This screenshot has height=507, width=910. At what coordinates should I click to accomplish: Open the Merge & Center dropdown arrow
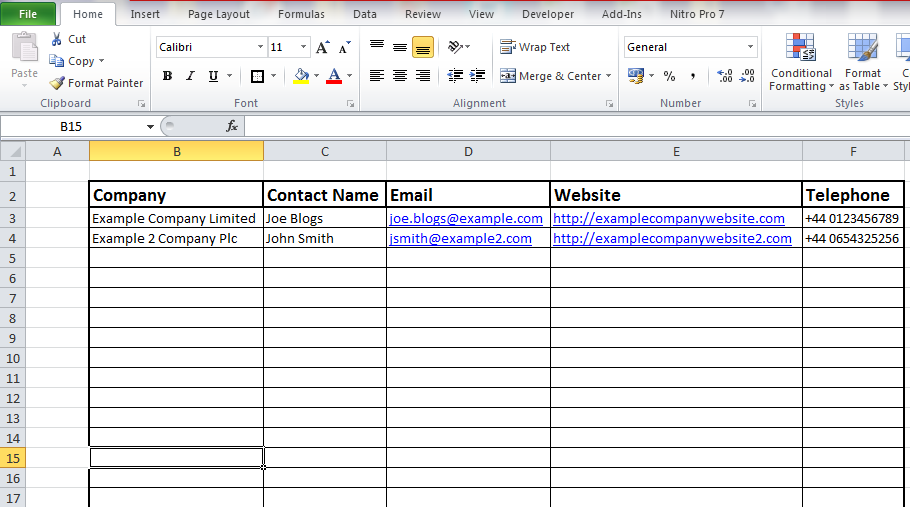[x=608, y=76]
